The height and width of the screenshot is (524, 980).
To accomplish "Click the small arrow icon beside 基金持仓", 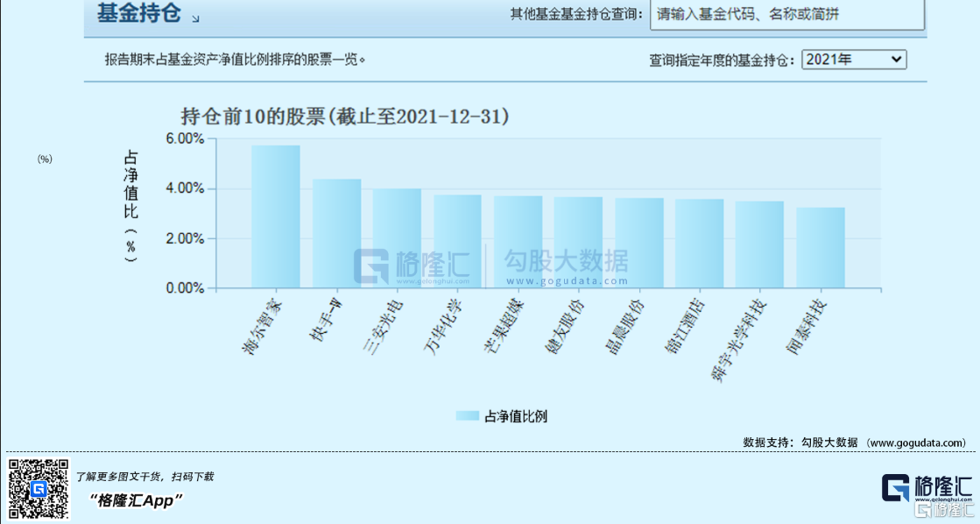I will click(x=195, y=18).
